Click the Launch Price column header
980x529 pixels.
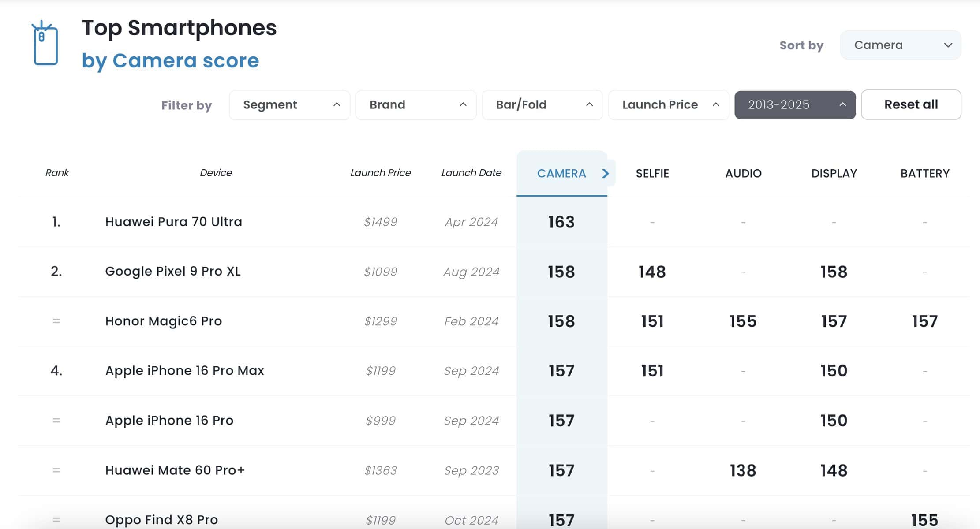tap(381, 173)
